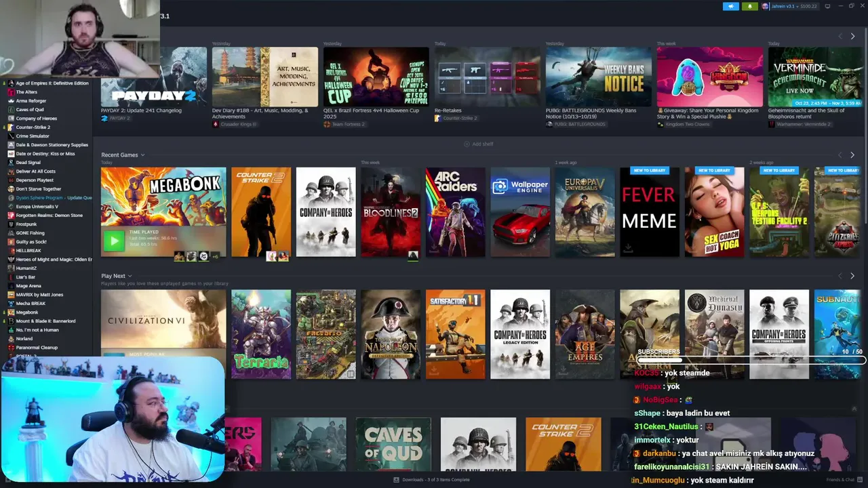Click the Mount & Blade II sidebar icon
This screenshot has height=488, width=868.
click(x=11, y=321)
